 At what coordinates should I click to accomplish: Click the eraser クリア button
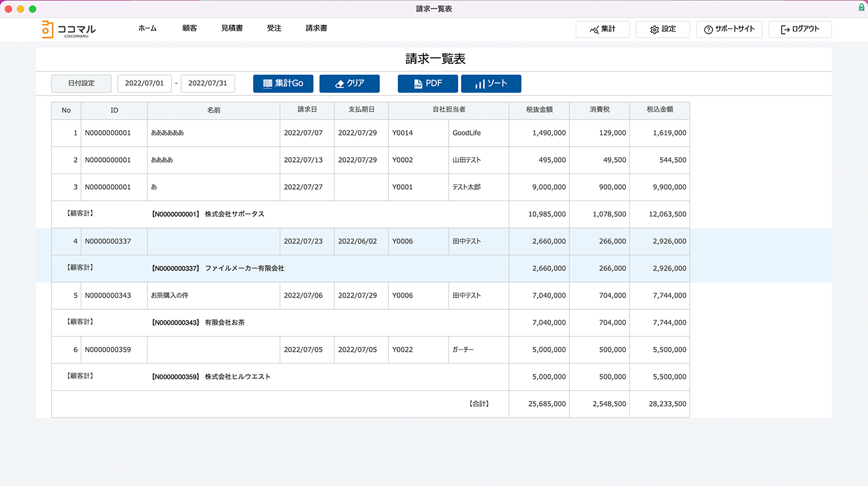pyautogui.click(x=350, y=84)
